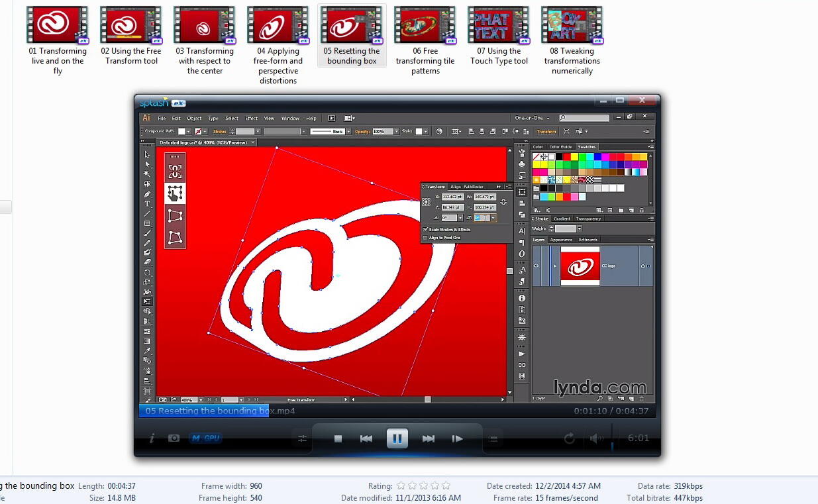Open the Basic brush definition dropdown
818x504 pixels.
(348, 131)
